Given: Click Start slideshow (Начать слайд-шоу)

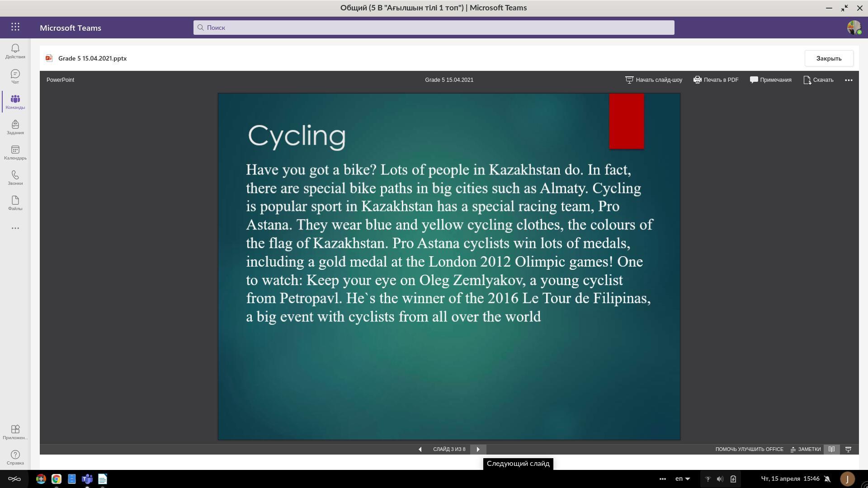Looking at the screenshot, I should click(654, 80).
